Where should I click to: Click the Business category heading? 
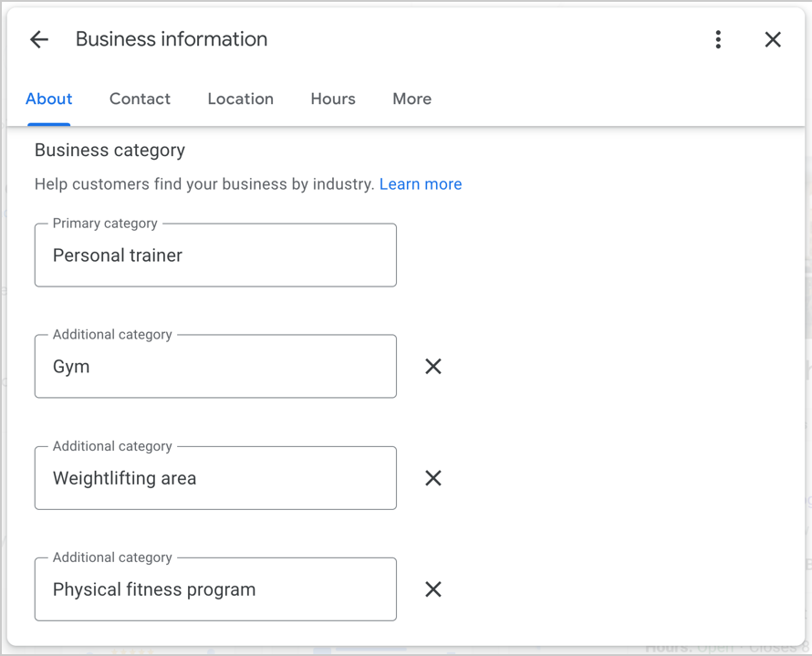coord(109,151)
